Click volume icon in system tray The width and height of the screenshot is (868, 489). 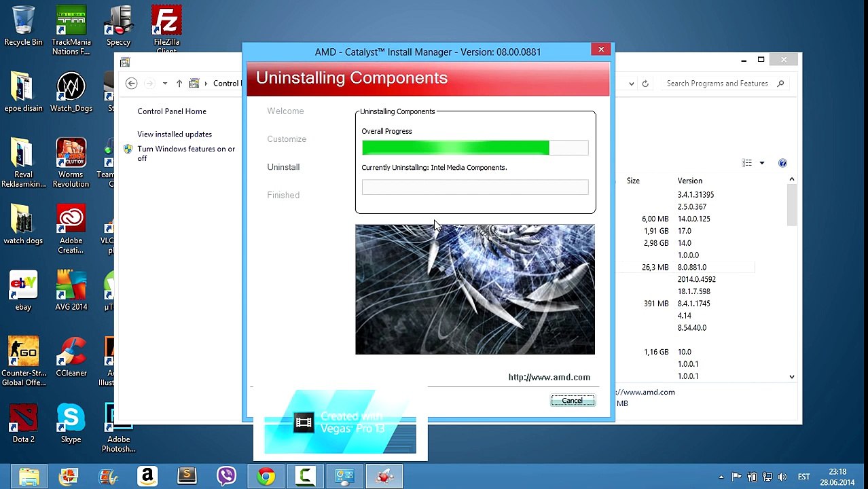pos(782,477)
